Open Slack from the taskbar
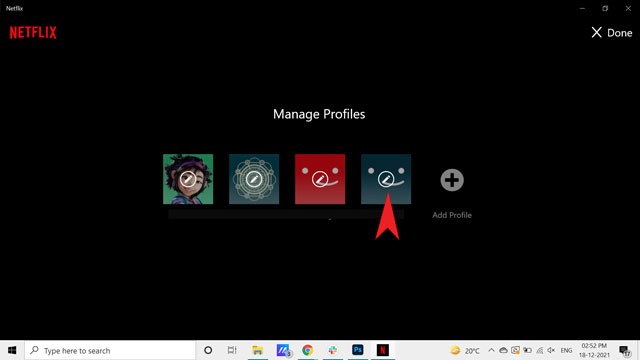The width and height of the screenshot is (640, 360). [333, 350]
